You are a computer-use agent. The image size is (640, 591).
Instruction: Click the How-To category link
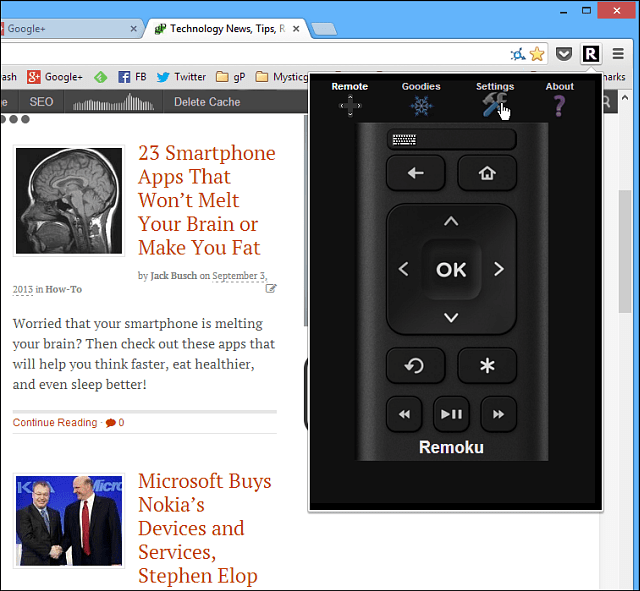(x=63, y=289)
